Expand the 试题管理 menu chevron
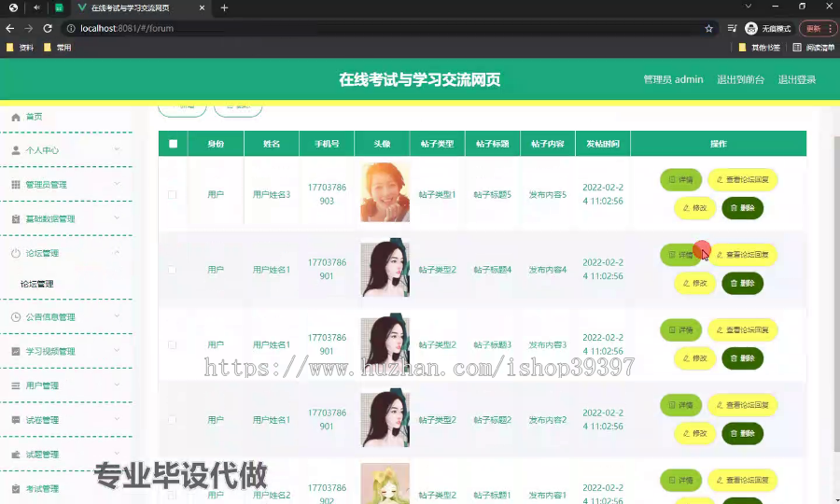840x504 pixels. (117, 454)
